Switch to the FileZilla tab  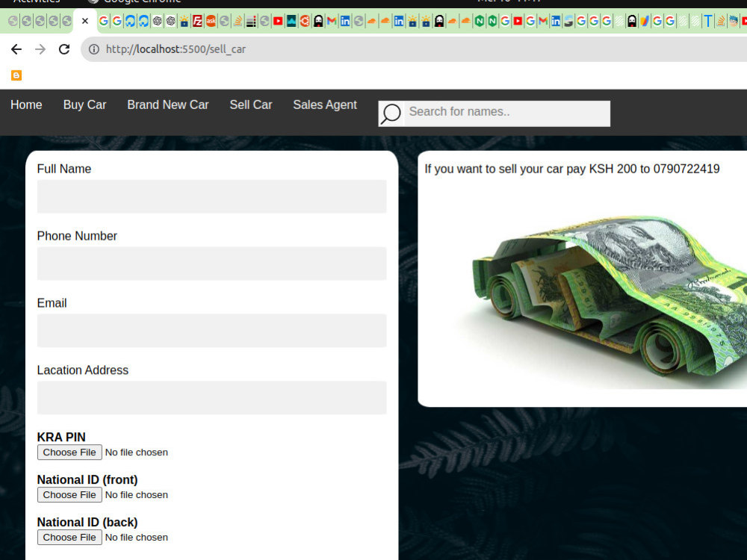(197, 21)
